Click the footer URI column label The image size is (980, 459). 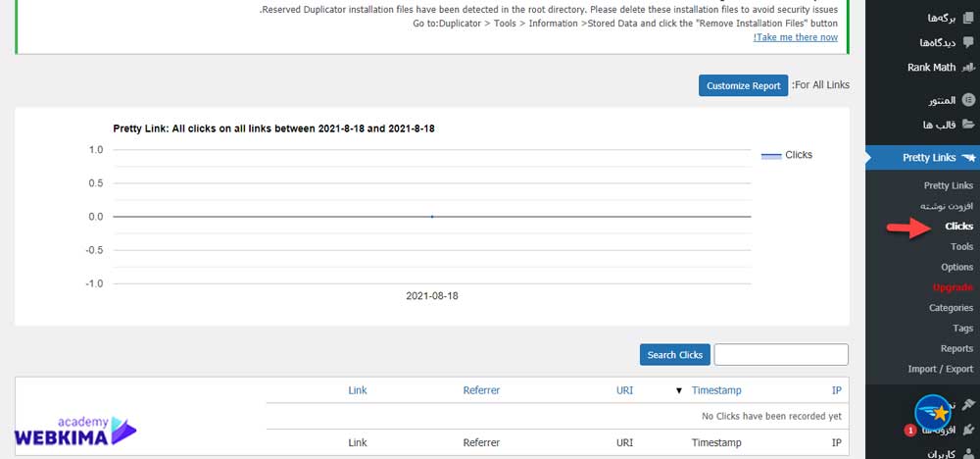pos(624,442)
